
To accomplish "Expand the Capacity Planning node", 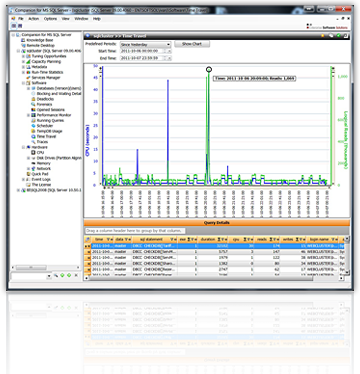I will pyautogui.click(x=24, y=62).
